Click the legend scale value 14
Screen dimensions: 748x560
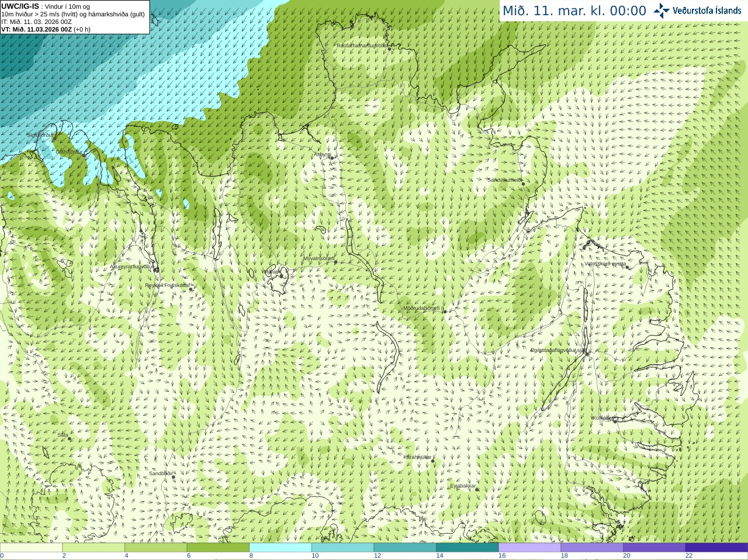coord(439,556)
